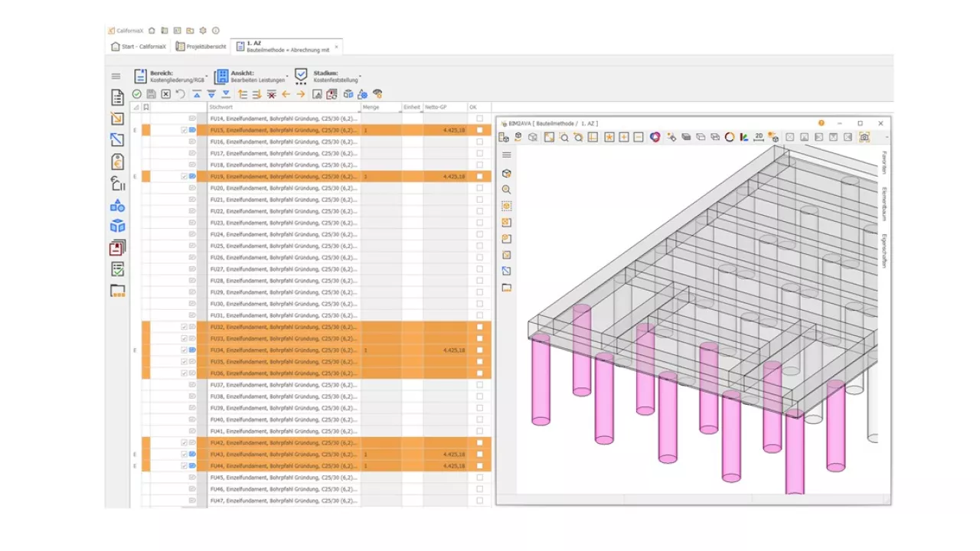The image size is (980, 551).
Task: Click the save icon below the Bereich menu
Action: 150,93
